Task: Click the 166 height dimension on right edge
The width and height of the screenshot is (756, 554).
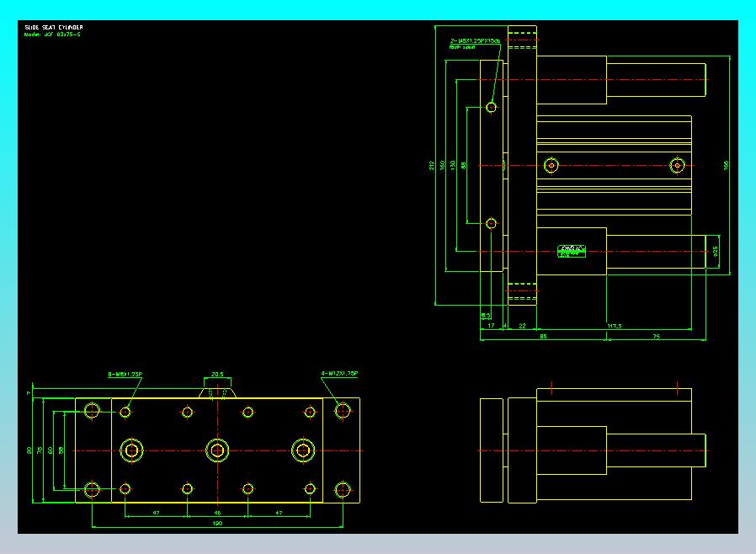Action: pos(726,165)
